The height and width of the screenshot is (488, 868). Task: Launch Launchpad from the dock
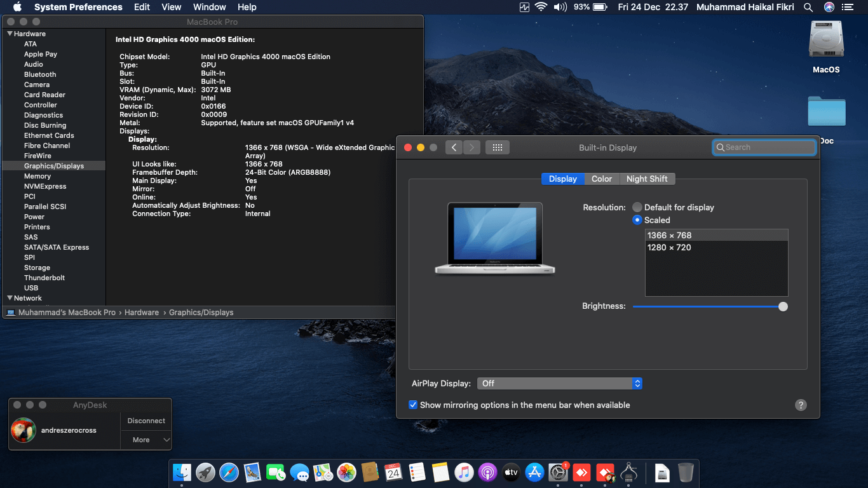(x=205, y=472)
